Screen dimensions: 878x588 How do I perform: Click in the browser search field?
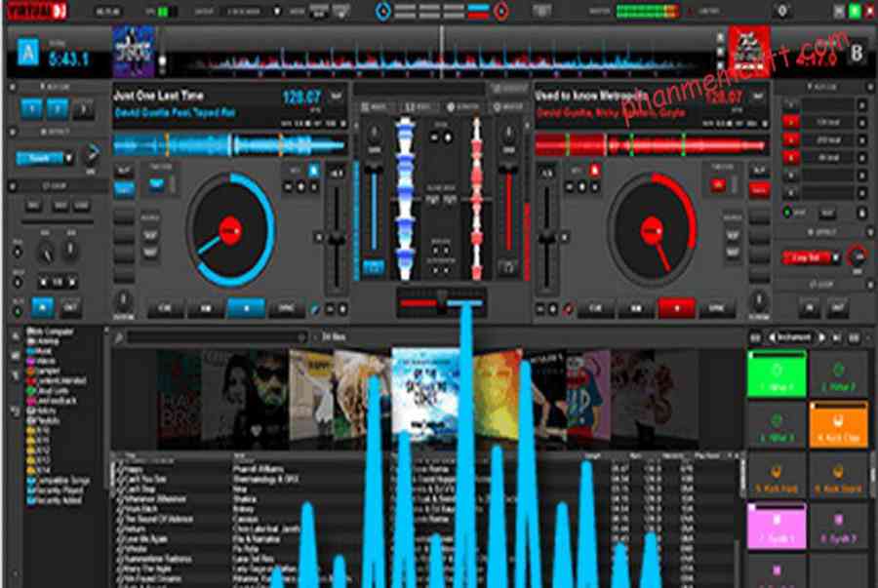pos(217,337)
